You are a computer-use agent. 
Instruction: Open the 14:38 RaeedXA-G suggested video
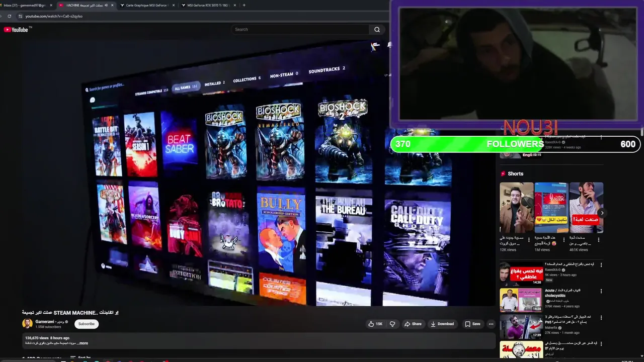521,274
